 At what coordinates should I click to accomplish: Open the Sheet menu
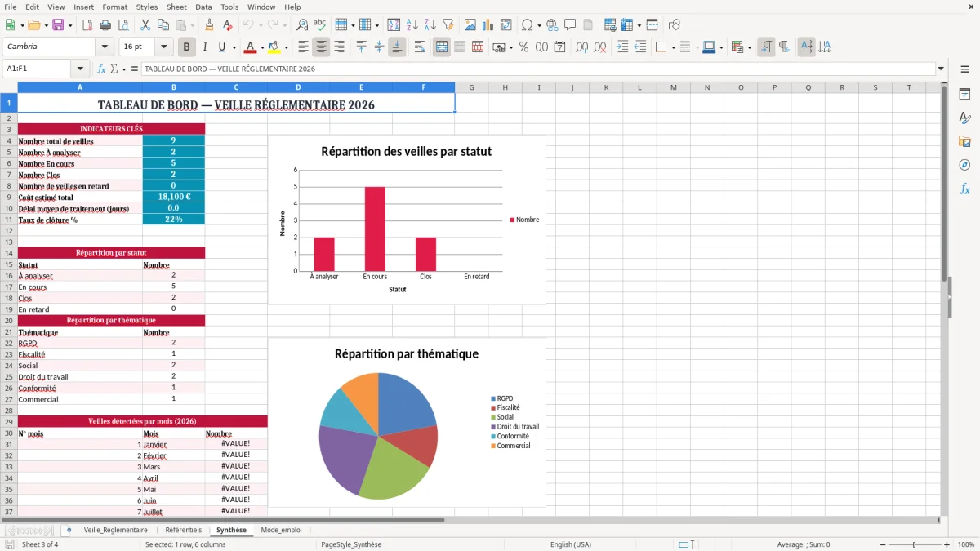pyautogui.click(x=176, y=7)
